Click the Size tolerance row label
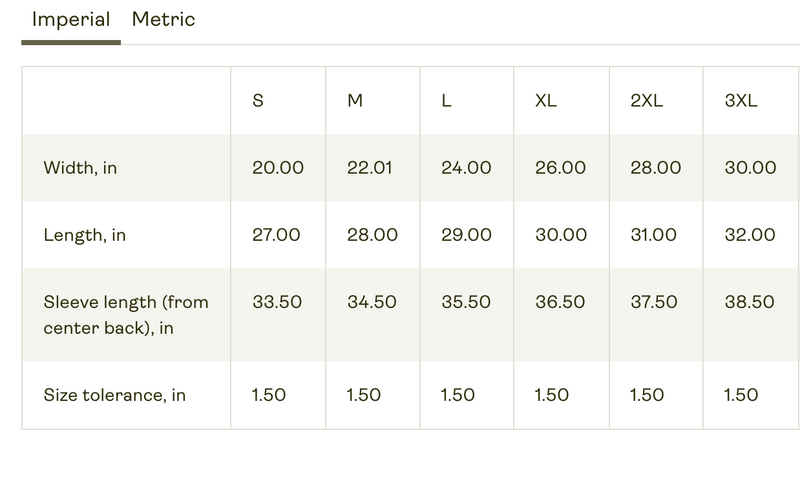800x479 pixels. pyautogui.click(x=115, y=395)
